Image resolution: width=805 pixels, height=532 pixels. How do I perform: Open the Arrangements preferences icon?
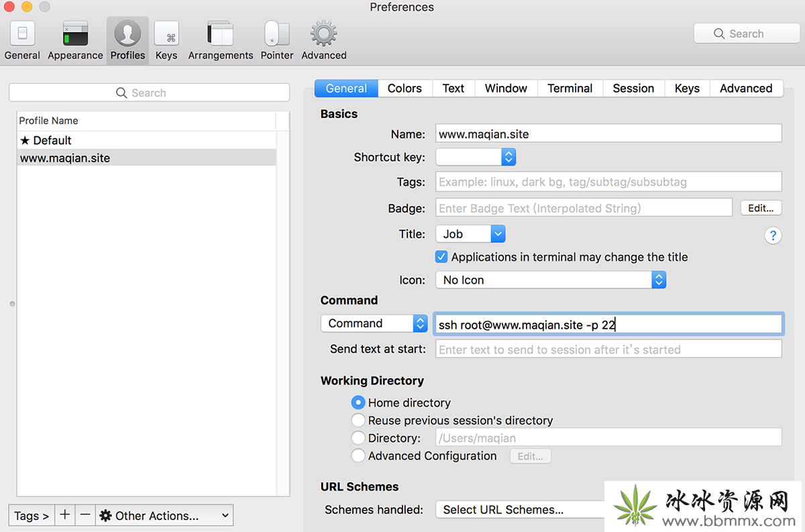221,40
